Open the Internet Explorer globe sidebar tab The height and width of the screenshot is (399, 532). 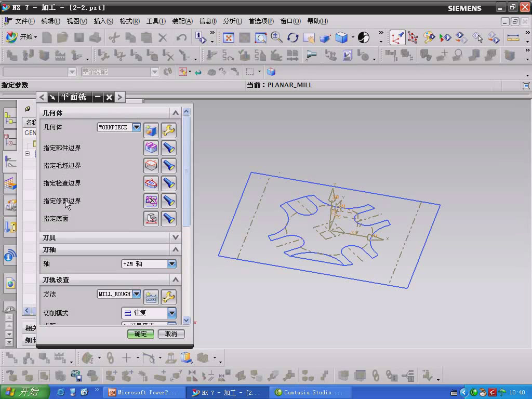(x=10, y=283)
